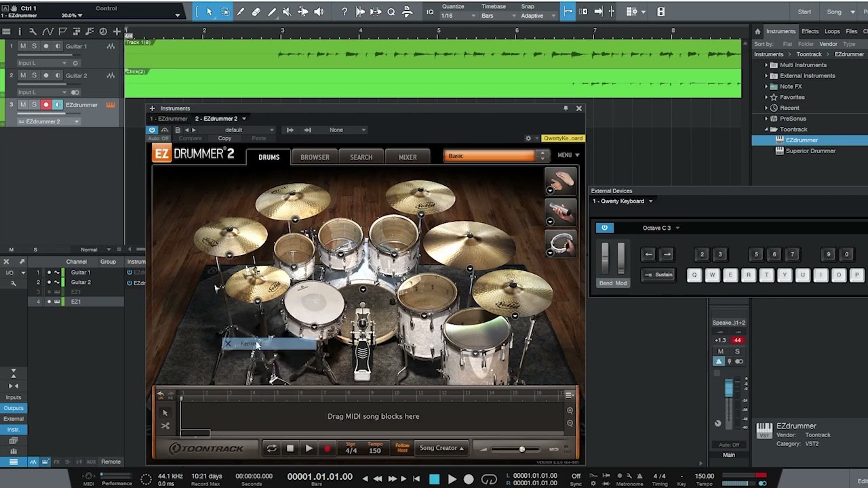Viewport: 868px width, 488px height.
Task: Record-arm the Guitar 2 track
Action: [46, 75]
